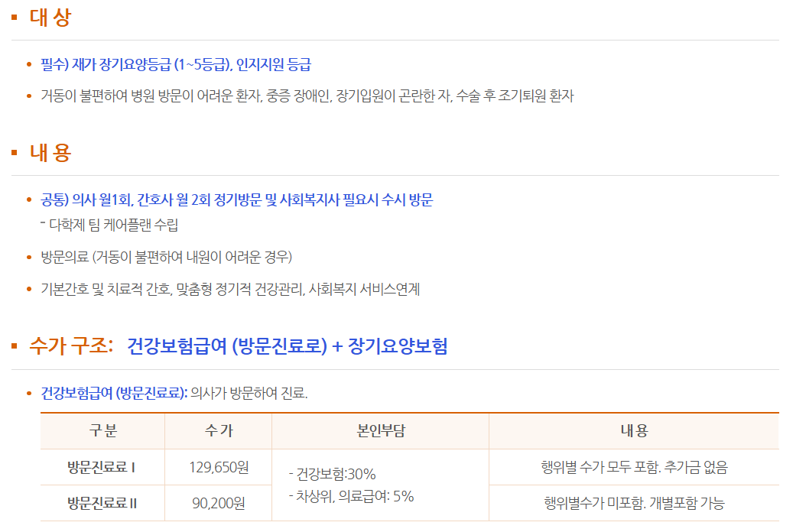
Task: Click the 방문의료 bullet line
Action: pos(167,256)
